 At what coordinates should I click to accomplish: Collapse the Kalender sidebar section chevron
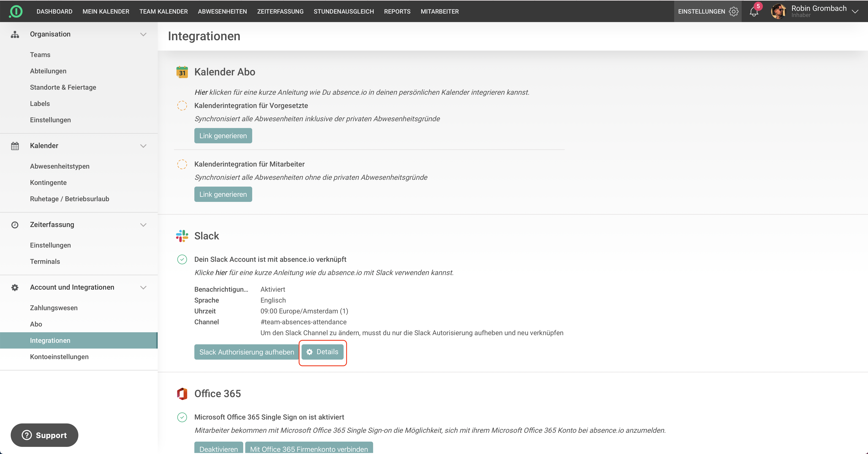143,146
